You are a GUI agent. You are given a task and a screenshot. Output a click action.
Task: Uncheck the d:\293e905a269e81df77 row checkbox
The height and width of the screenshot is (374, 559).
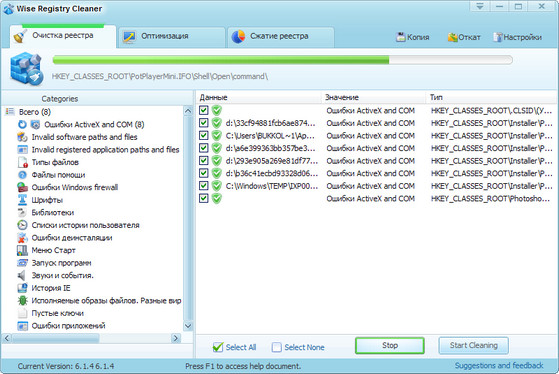pos(204,160)
